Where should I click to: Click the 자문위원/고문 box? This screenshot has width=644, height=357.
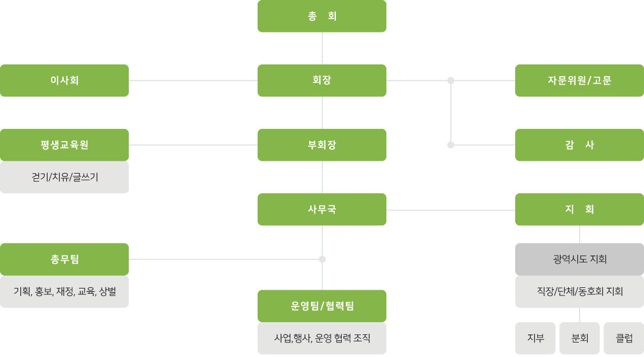coord(580,81)
